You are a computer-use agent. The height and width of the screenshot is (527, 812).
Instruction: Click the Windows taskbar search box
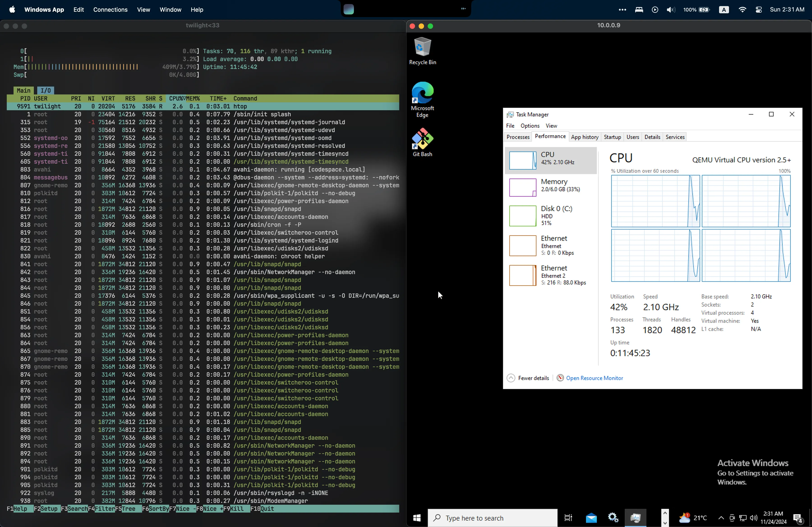click(492, 518)
